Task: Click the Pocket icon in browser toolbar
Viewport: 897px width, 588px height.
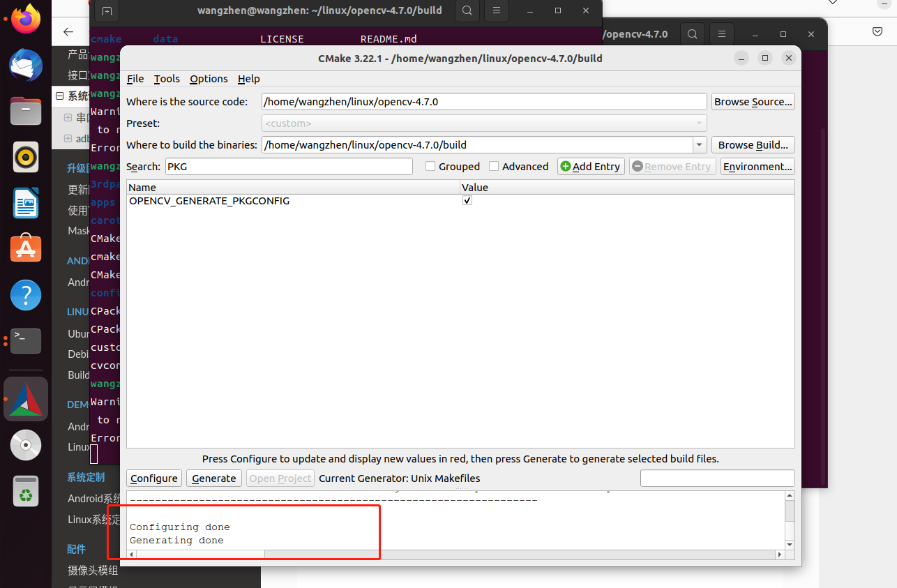Action: (878, 31)
